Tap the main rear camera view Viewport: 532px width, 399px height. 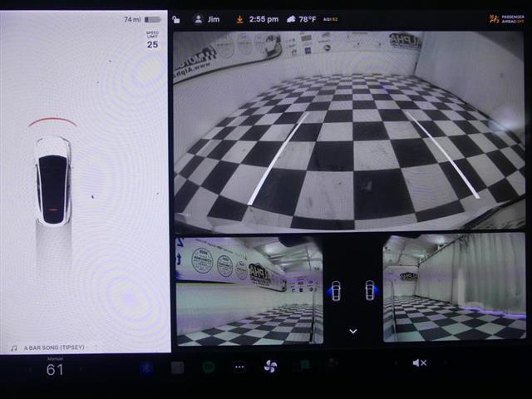point(349,131)
